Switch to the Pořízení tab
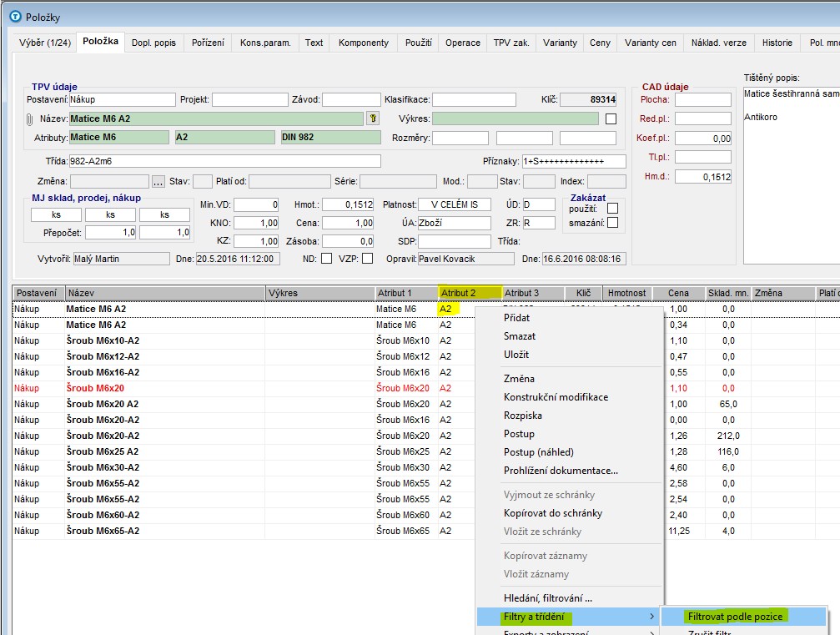 point(208,43)
